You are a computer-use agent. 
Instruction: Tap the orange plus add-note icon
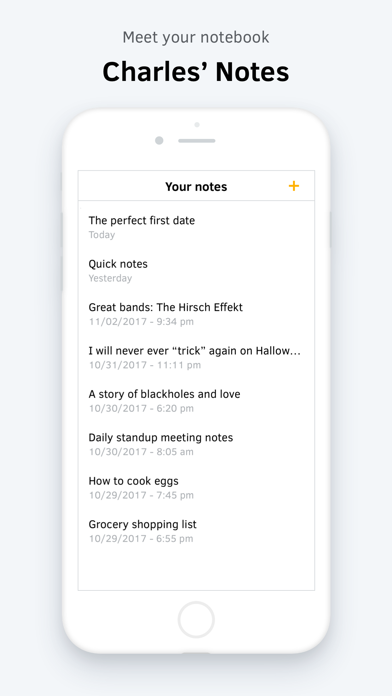point(294,186)
